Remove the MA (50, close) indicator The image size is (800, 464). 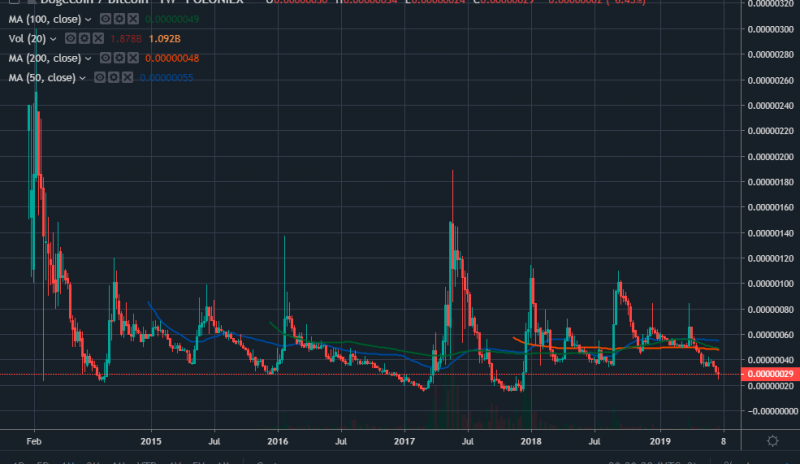(x=127, y=77)
